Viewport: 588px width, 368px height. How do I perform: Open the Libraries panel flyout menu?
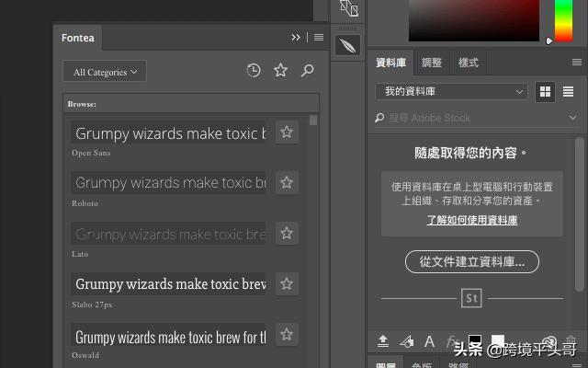point(577,62)
